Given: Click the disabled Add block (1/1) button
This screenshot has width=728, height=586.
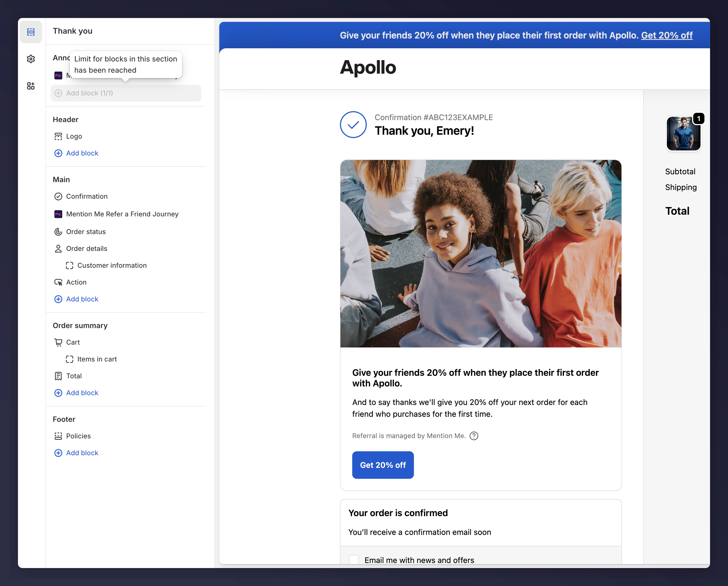Looking at the screenshot, I should coord(126,93).
